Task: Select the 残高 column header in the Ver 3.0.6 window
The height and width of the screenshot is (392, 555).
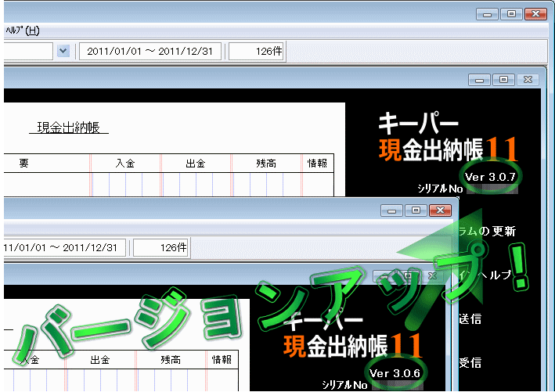Action: [x=171, y=360]
